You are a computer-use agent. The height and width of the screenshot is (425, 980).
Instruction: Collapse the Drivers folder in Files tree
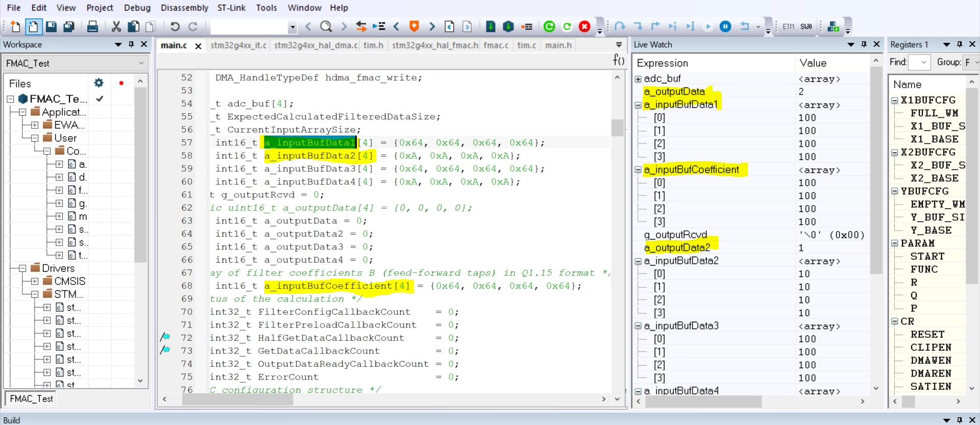tap(22, 268)
